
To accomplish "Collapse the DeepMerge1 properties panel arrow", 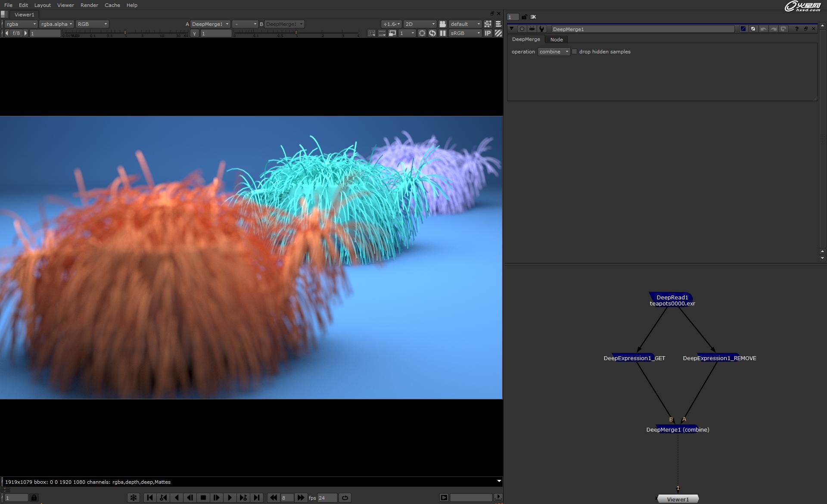I will click(512, 29).
